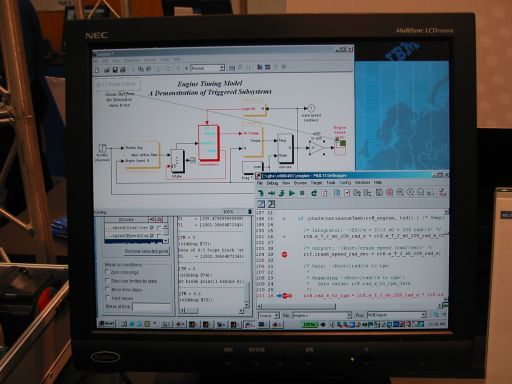Viewport: 512px width, 384px height.
Task: Click the Remove selected point button
Action: tap(147, 251)
